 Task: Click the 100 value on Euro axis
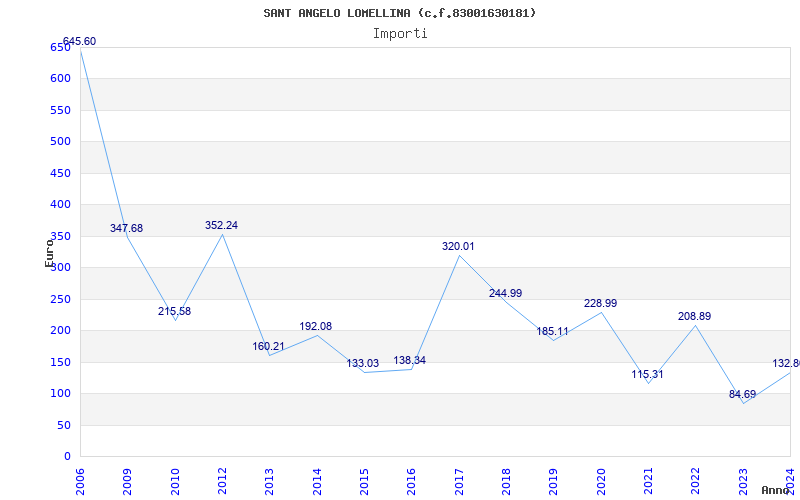(x=60, y=393)
